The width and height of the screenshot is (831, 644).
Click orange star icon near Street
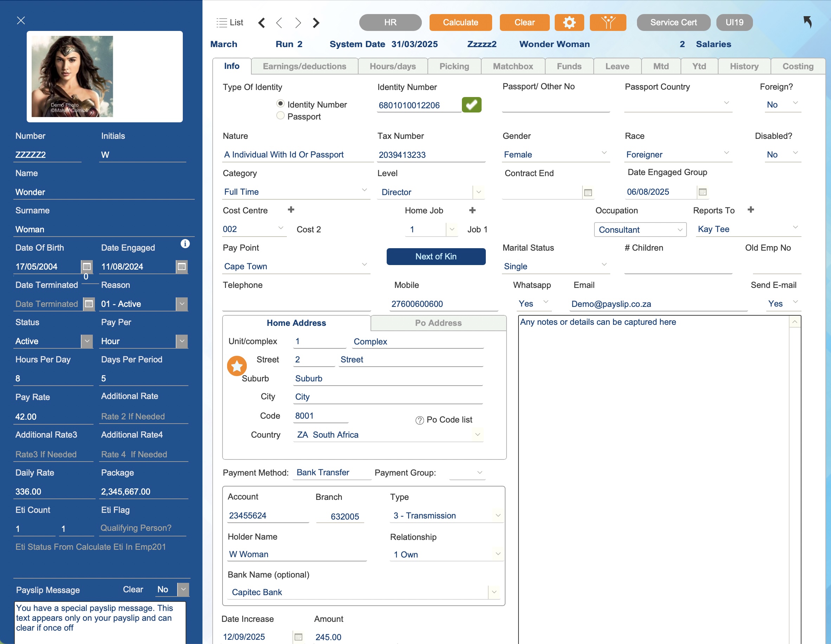[237, 366]
